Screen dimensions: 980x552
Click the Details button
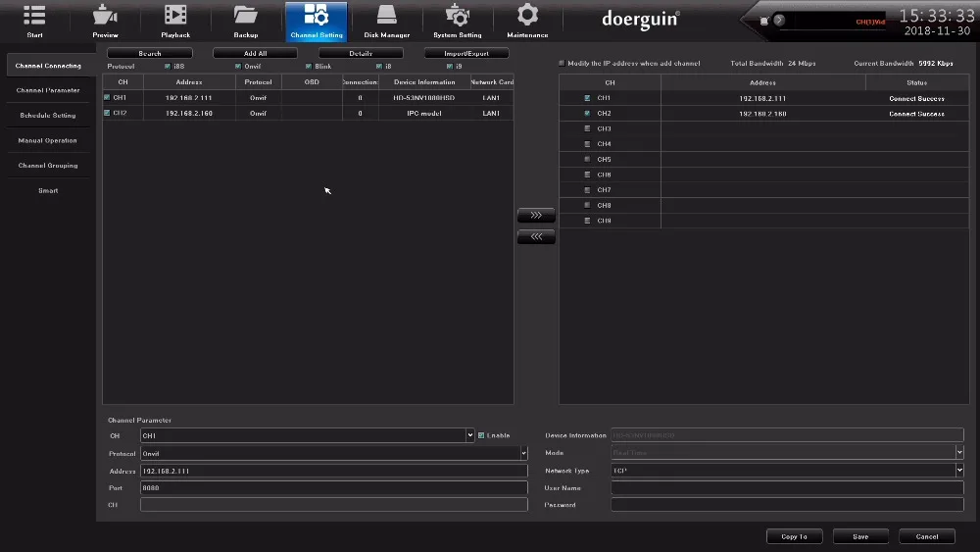click(x=361, y=53)
